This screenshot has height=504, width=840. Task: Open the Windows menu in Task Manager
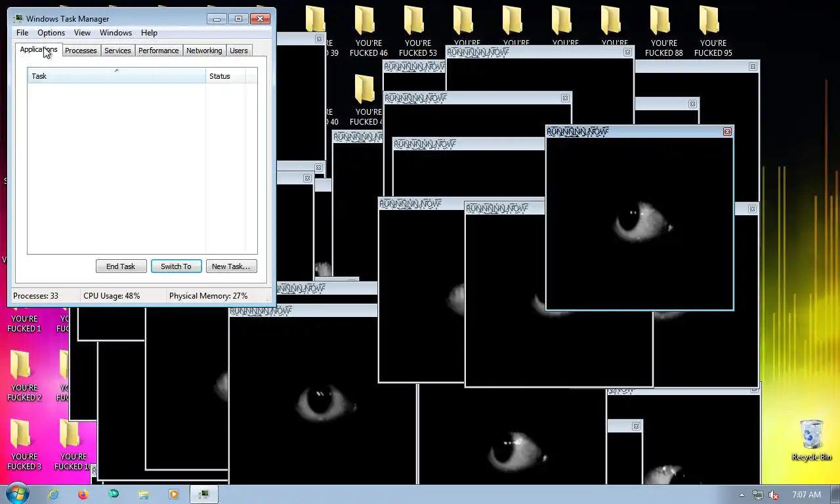pyautogui.click(x=115, y=33)
